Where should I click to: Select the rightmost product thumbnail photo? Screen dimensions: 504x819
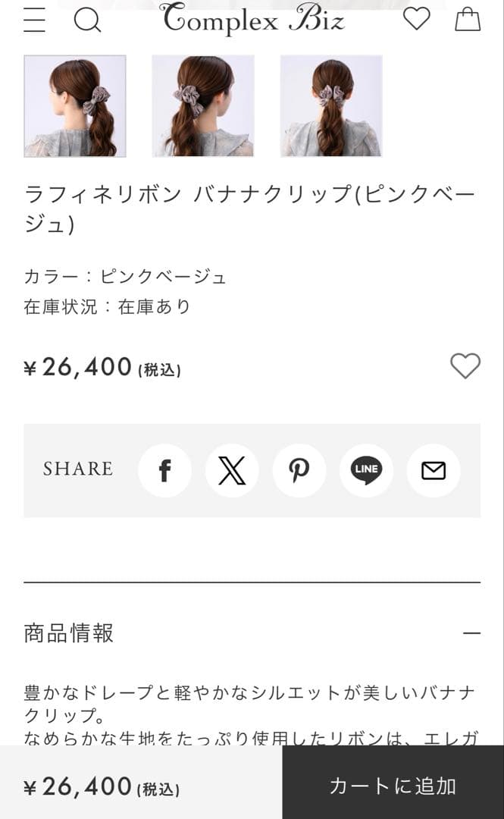click(331, 105)
